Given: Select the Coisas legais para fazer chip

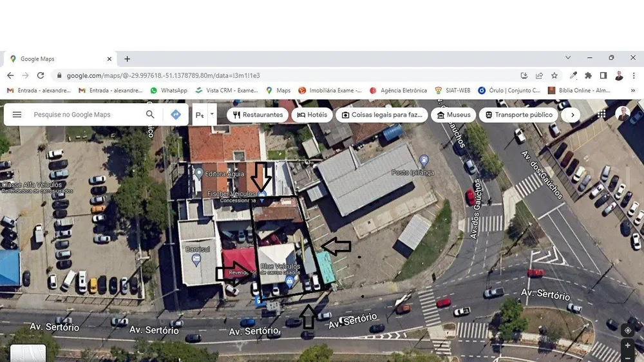Looking at the screenshot, I should [382, 115].
